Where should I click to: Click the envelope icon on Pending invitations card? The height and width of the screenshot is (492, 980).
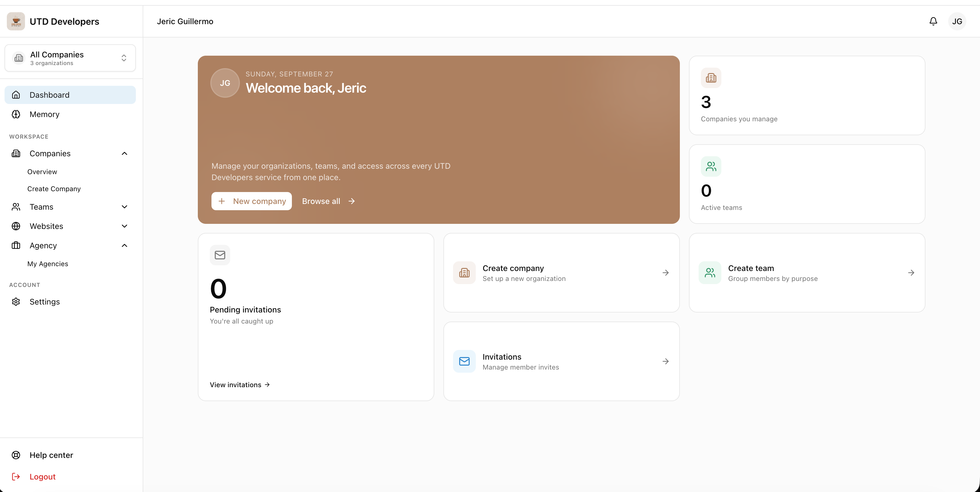(220, 255)
